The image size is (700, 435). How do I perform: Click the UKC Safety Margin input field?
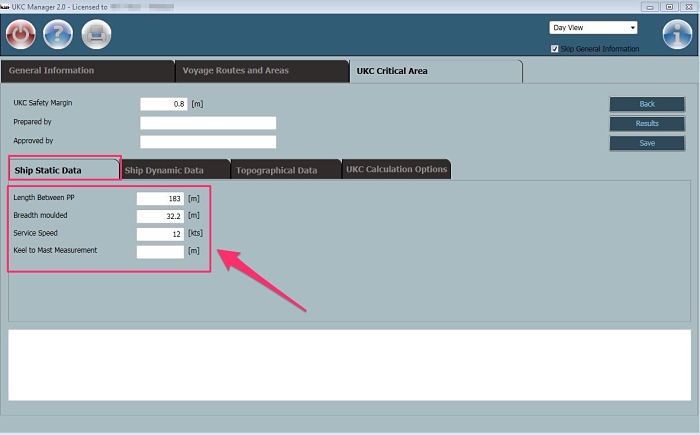point(163,104)
